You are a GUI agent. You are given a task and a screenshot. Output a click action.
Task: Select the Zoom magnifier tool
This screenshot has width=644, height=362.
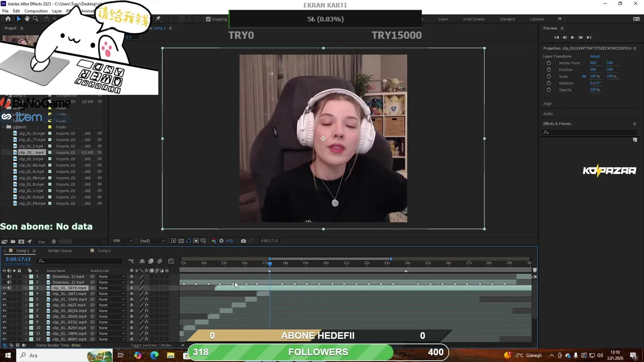(x=35, y=19)
